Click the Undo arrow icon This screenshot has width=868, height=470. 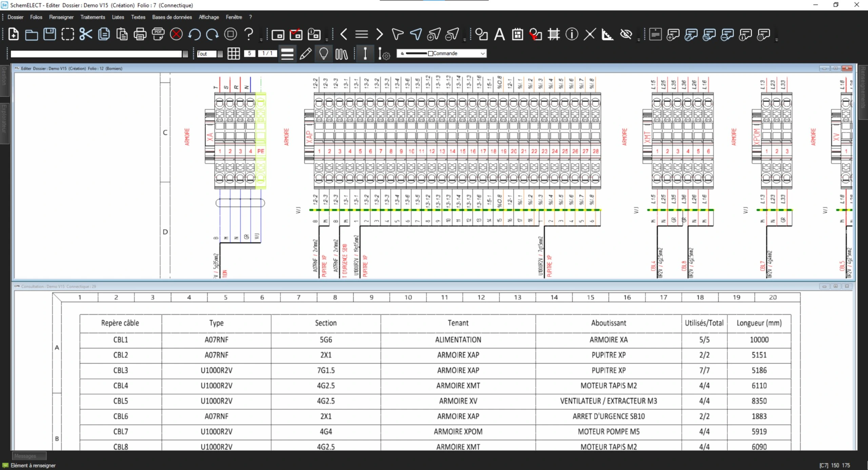point(194,34)
